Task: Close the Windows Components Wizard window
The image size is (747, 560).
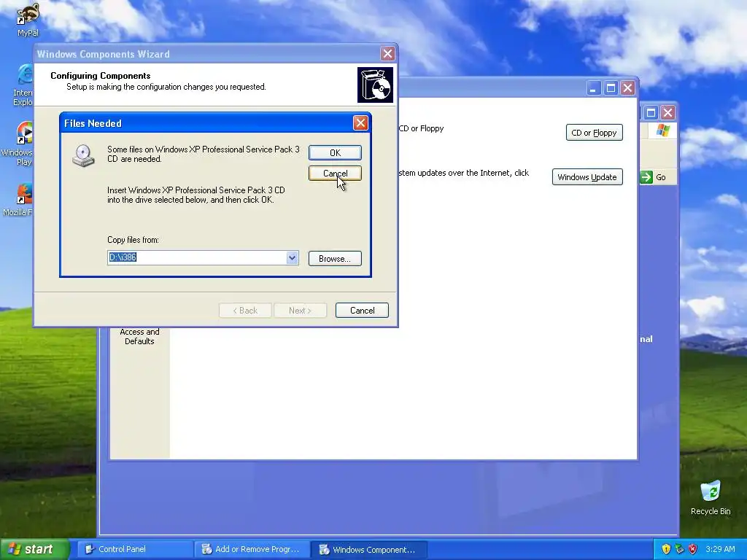Action: pyautogui.click(x=388, y=54)
